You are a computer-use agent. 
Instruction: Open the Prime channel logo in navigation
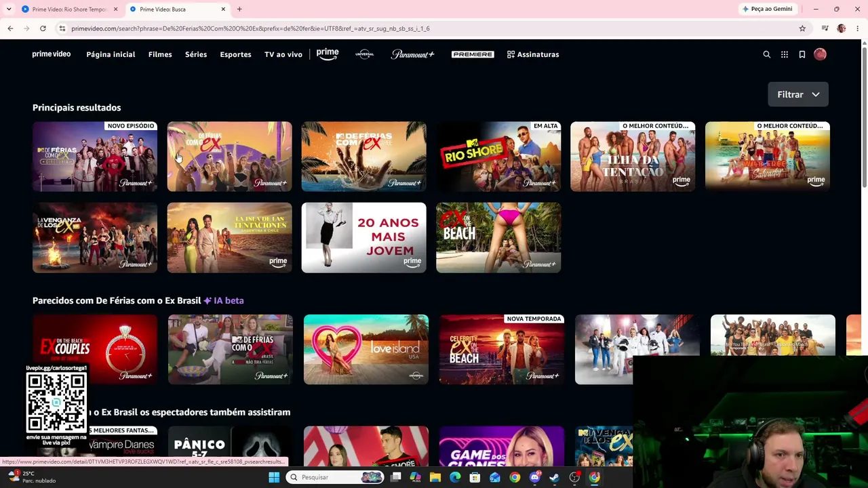click(x=327, y=54)
